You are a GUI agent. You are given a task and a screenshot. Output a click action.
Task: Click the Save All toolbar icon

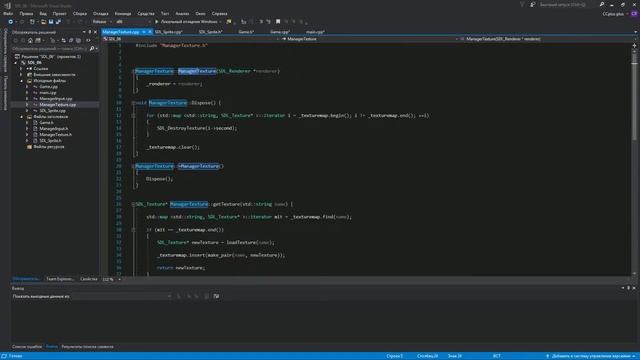pos(58,22)
